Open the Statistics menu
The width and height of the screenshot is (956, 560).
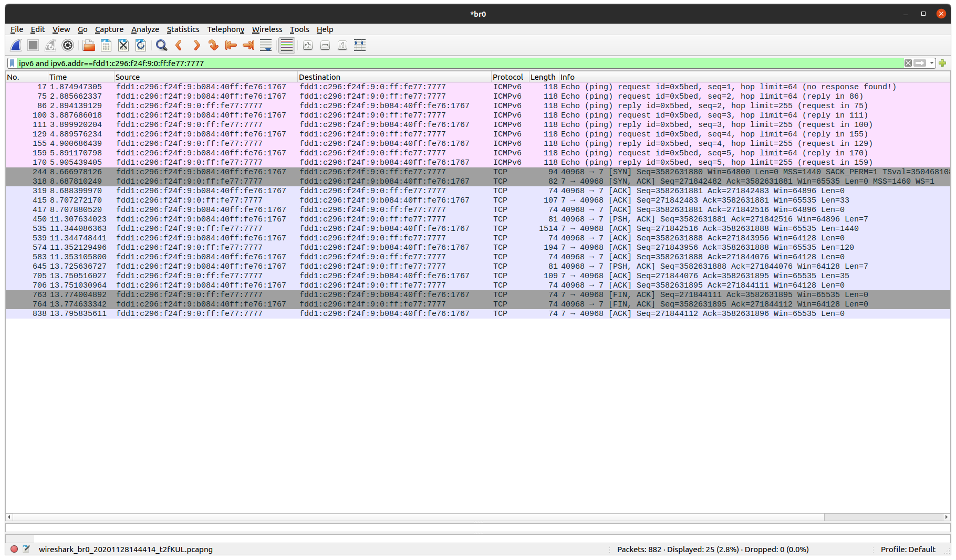pyautogui.click(x=183, y=29)
